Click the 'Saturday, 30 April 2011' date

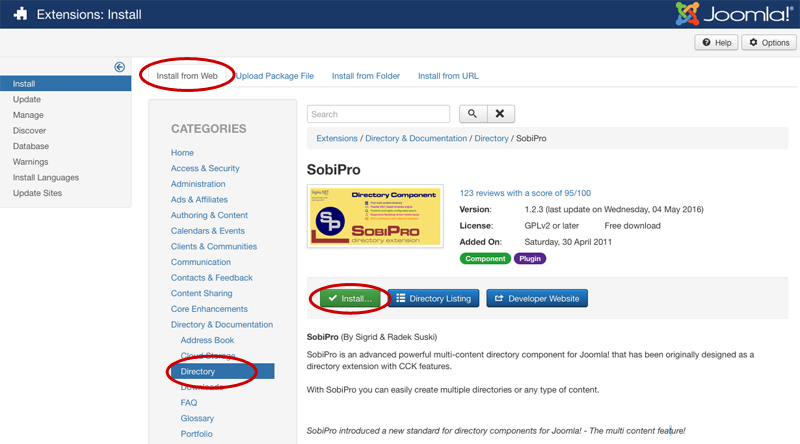click(568, 242)
